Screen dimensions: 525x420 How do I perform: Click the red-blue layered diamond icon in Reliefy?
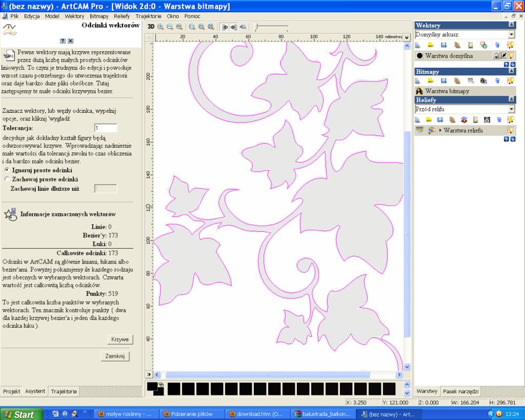pos(463,119)
